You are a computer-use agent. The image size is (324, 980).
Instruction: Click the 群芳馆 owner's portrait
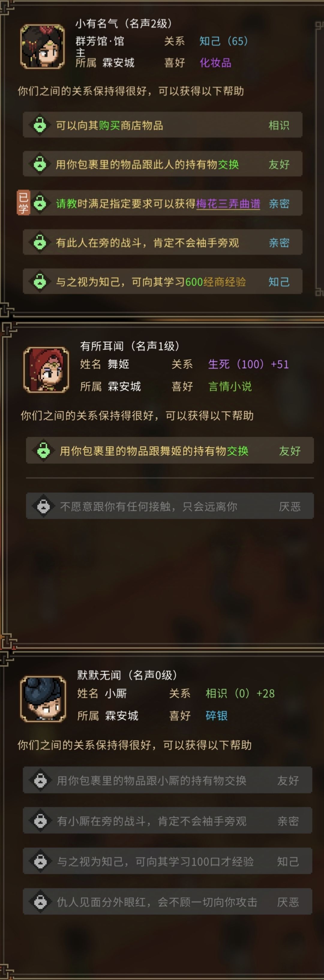[x=42, y=46]
